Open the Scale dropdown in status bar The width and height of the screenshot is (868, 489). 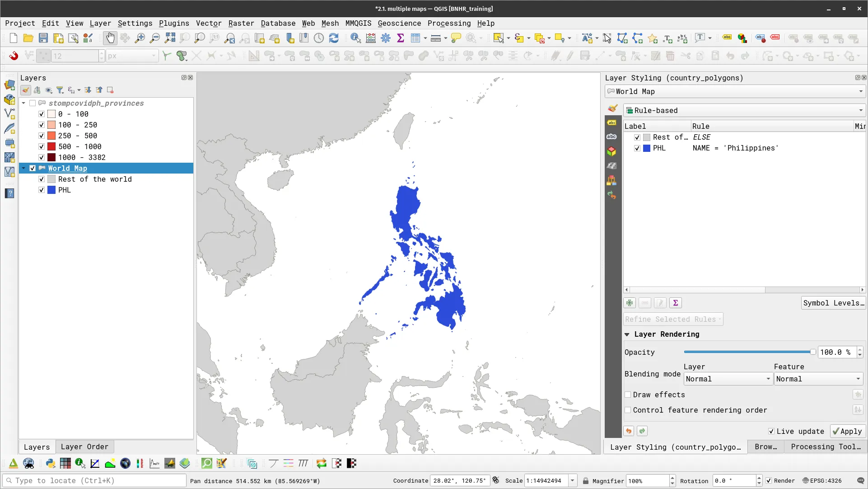572,480
